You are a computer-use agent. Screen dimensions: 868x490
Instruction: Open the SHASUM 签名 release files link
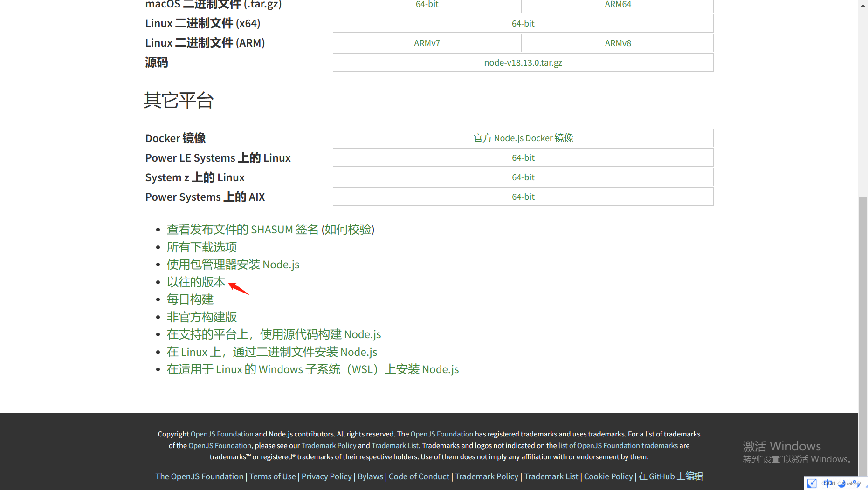(242, 230)
